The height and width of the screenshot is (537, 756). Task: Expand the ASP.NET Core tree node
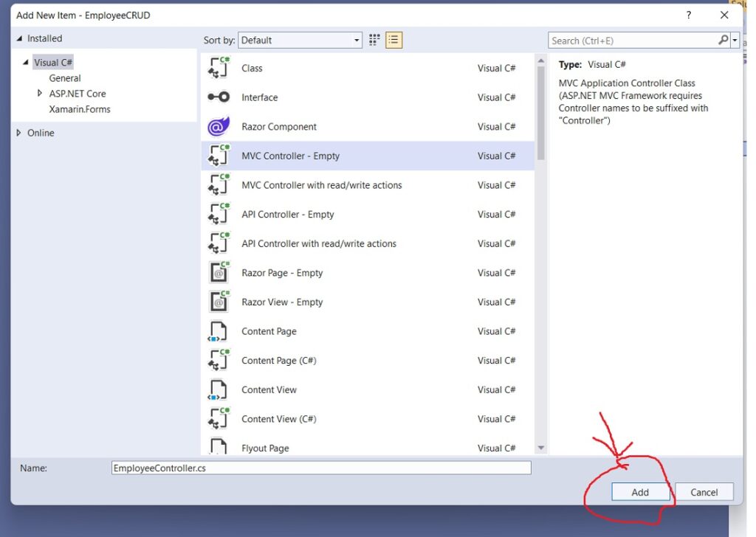[40, 94]
